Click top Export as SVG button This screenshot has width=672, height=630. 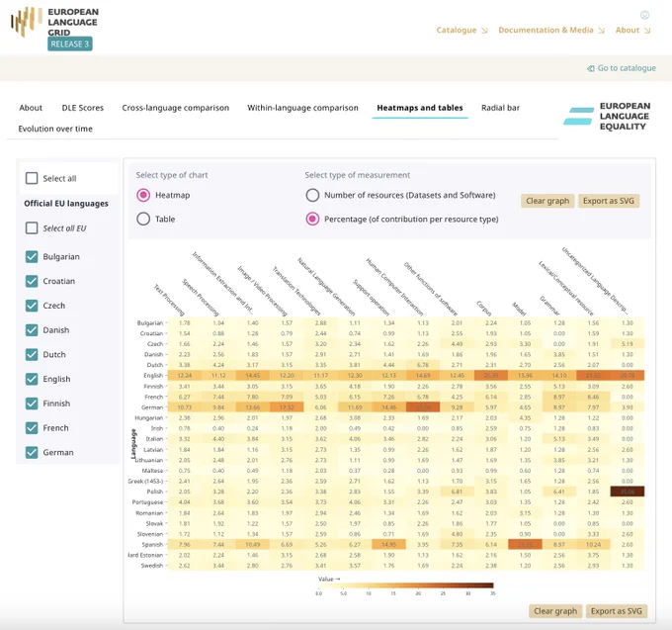click(609, 201)
